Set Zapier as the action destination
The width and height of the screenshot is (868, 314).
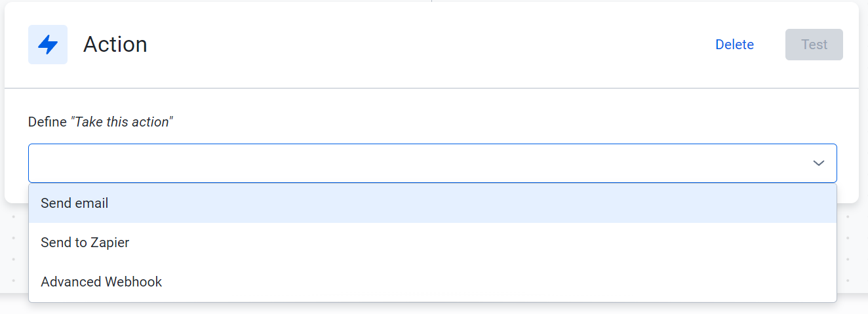pos(433,243)
